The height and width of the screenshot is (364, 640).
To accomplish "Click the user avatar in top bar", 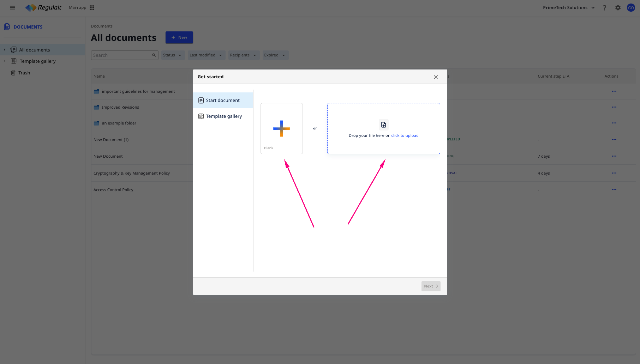I will tap(631, 8).
